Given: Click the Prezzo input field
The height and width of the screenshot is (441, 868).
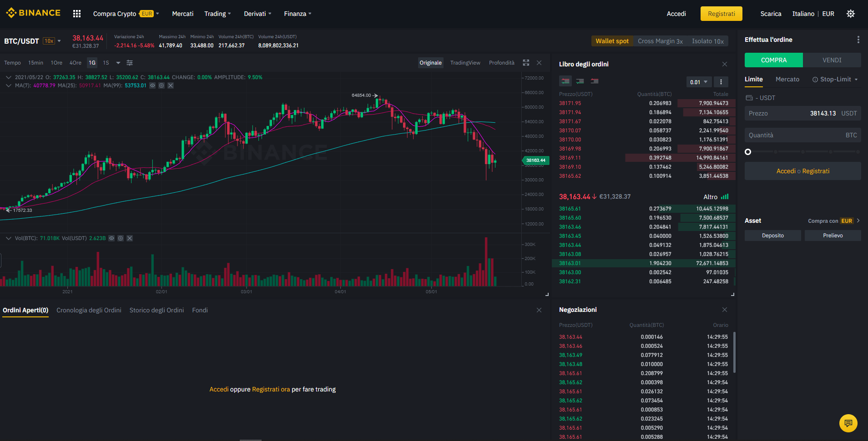Looking at the screenshot, I should [x=803, y=113].
